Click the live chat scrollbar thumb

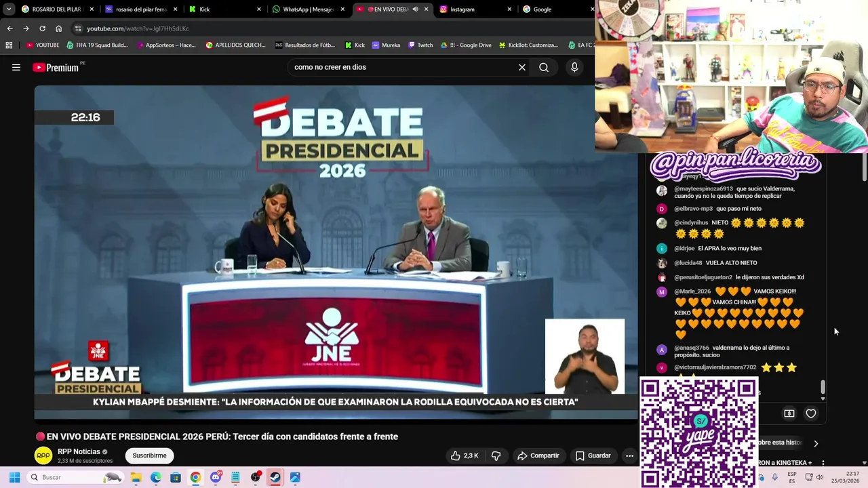[823, 387]
